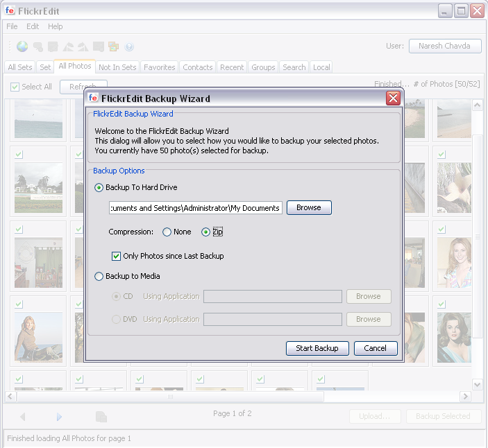This screenshot has width=488, height=448.
Task: Click the stacked photos toolbar icon
Action: (113, 46)
